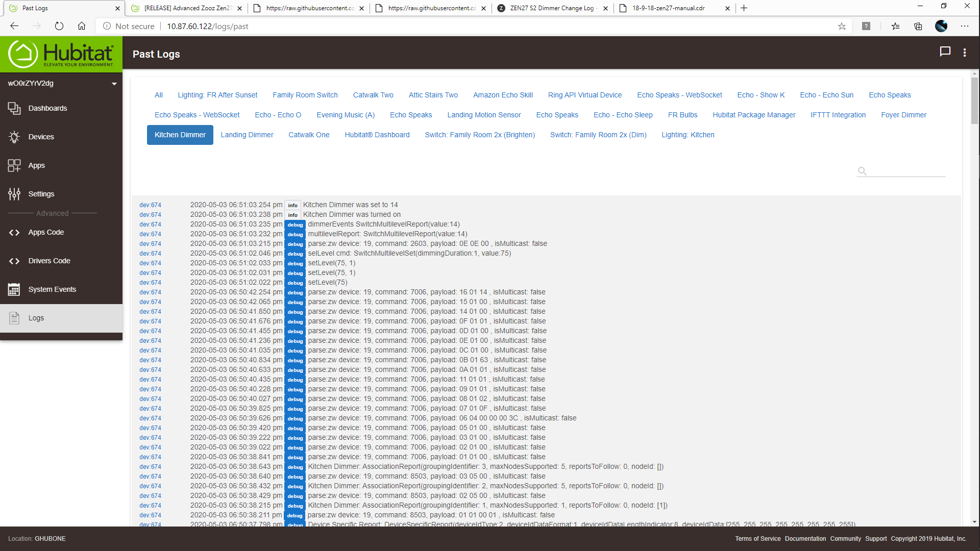980x551 pixels.
Task: Open Drivers Code editor icon
Action: click(x=14, y=261)
